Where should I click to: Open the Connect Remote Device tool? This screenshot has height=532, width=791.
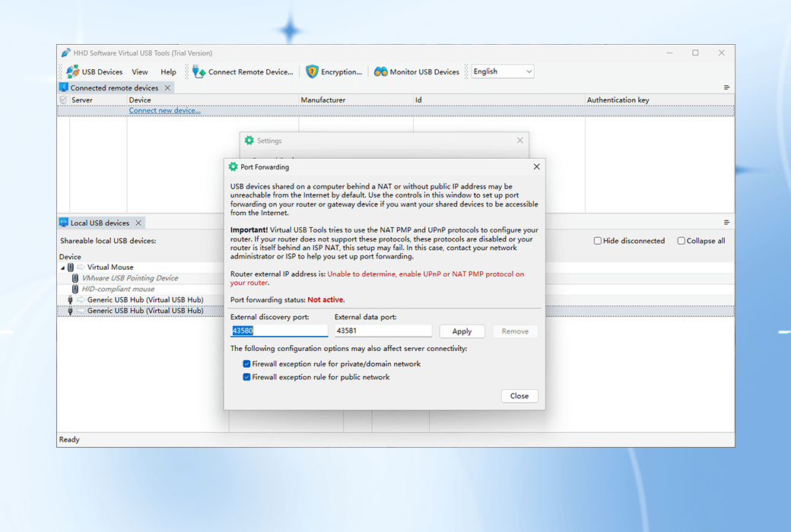(x=198, y=71)
